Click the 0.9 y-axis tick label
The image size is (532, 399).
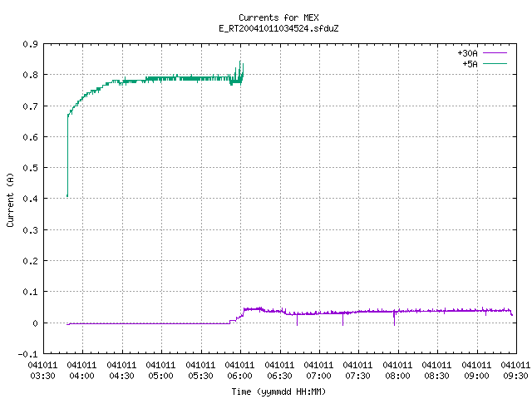point(30,44)
